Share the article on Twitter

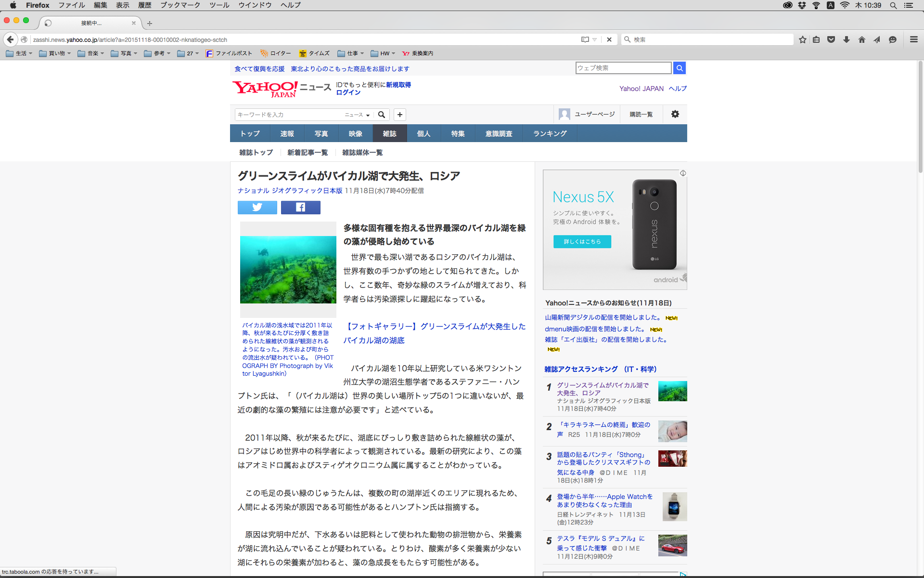tap(257, 207)
